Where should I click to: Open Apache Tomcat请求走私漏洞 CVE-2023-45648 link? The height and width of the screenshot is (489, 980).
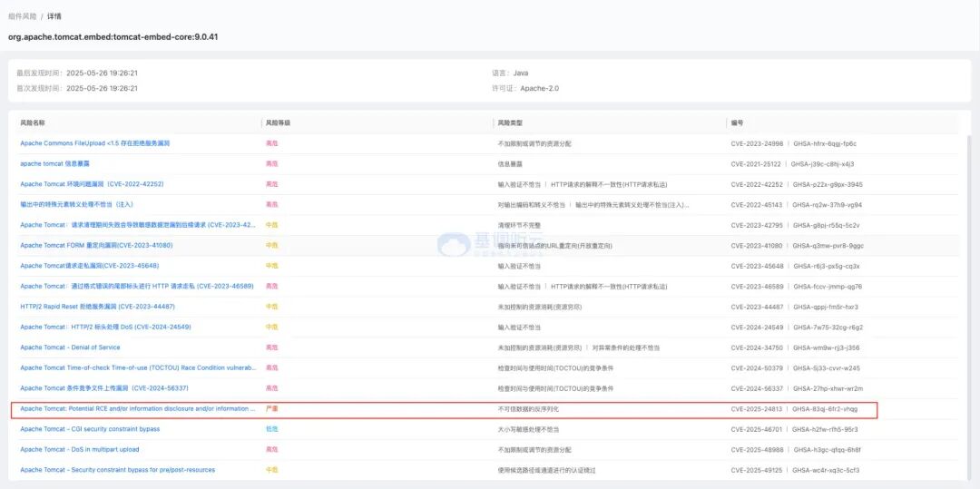tap(89, 266)
